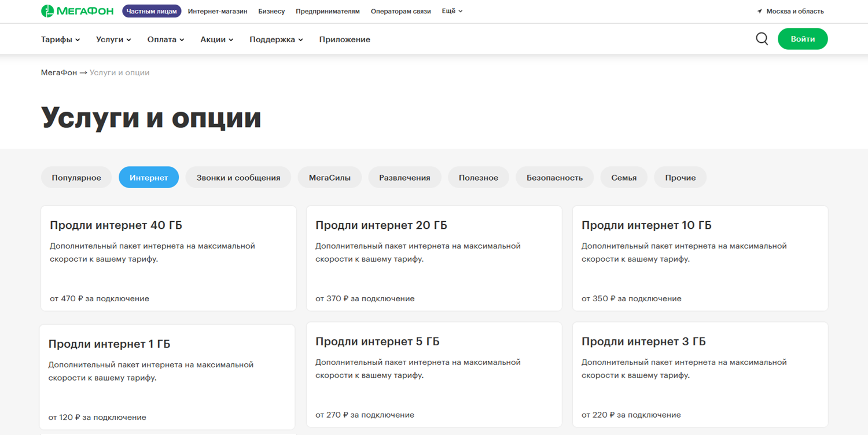Click the MegaFon logo

coord(77,11)
